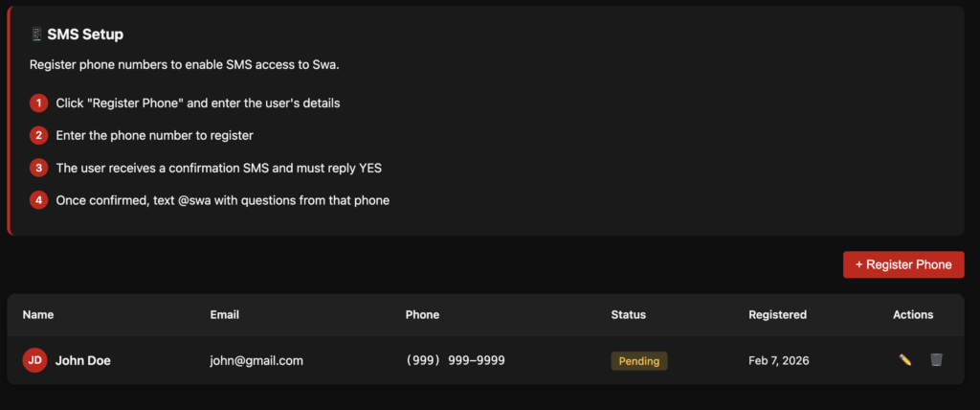Click the step 1 number badge
The width and height of the screenshot is (980, 410).
pos(38,102)
